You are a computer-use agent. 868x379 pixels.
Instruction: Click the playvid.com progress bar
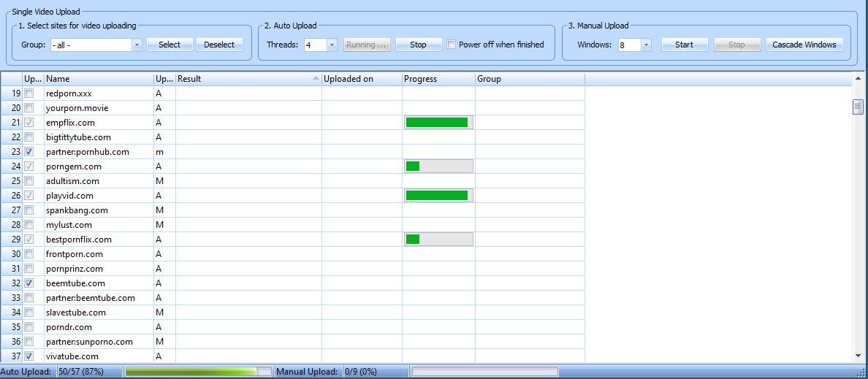(438, 196)
